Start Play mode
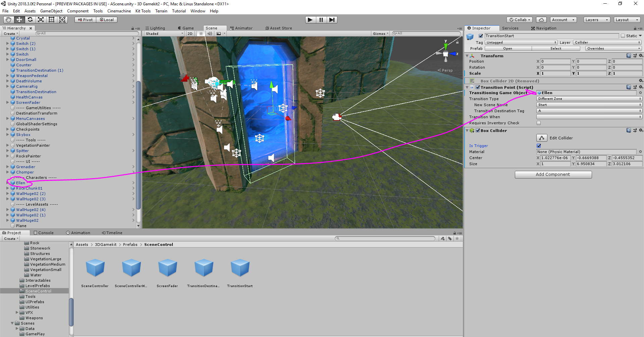 310,20
